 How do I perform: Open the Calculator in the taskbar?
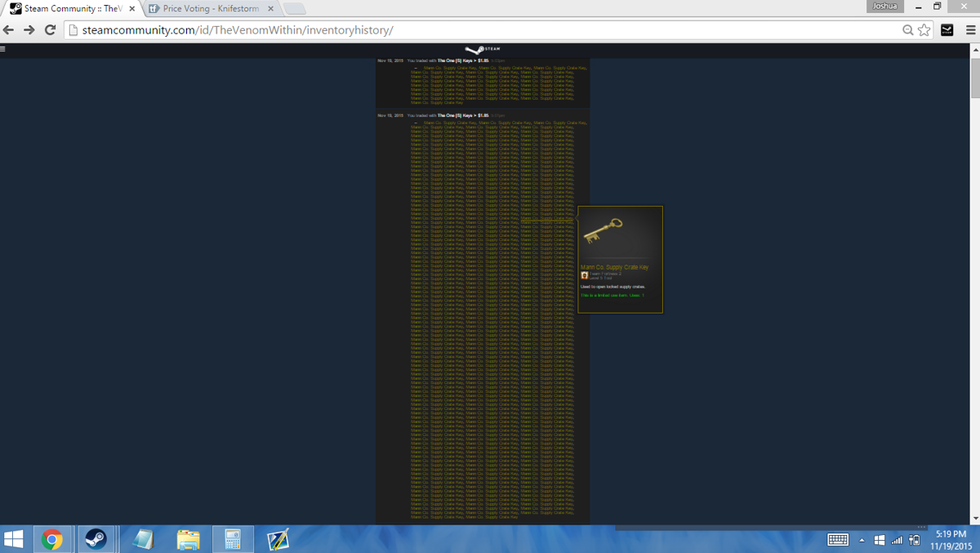pyautogui.click(x=233, y=539)
